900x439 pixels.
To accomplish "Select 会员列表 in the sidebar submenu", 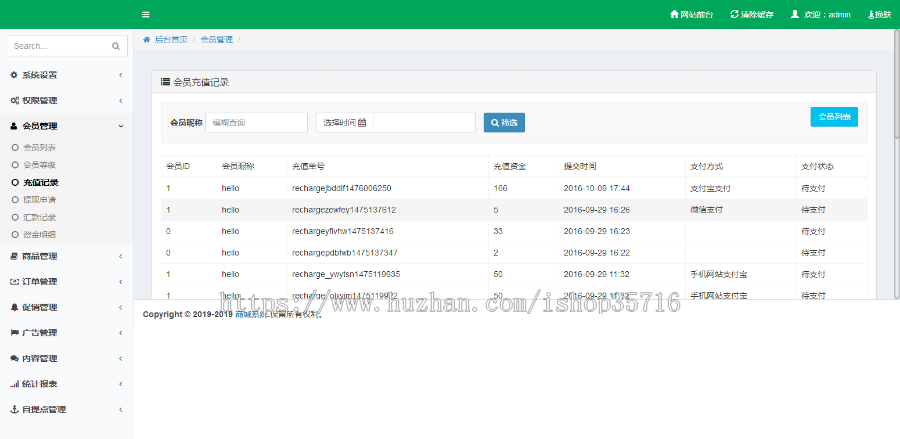I will (x=39, y=147).
